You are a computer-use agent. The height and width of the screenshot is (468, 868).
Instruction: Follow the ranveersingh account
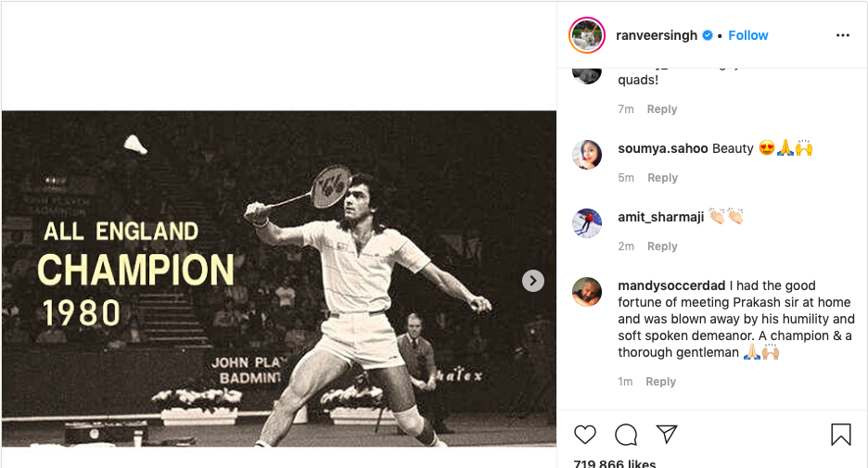[747, 35]
